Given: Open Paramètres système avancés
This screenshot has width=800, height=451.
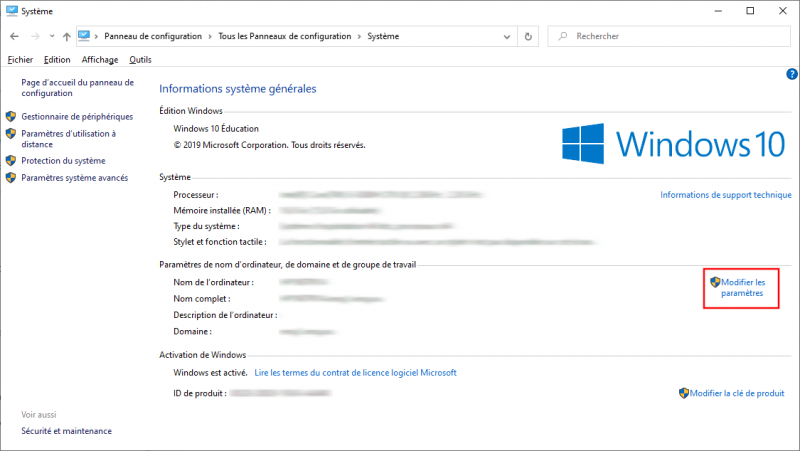Looking at the screenshot, I should (74, 178).
